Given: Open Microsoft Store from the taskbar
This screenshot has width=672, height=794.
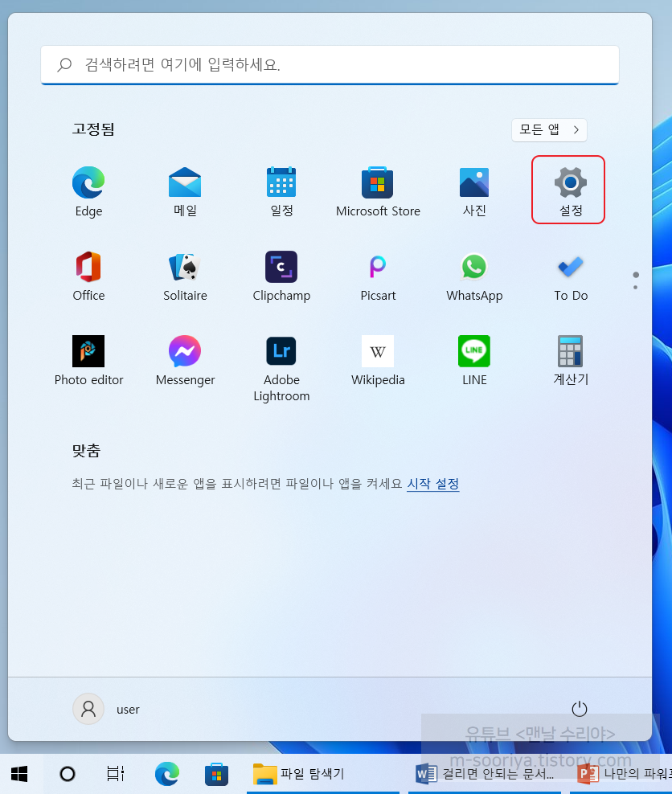Looking at the screenshot, I should [216, 774].
